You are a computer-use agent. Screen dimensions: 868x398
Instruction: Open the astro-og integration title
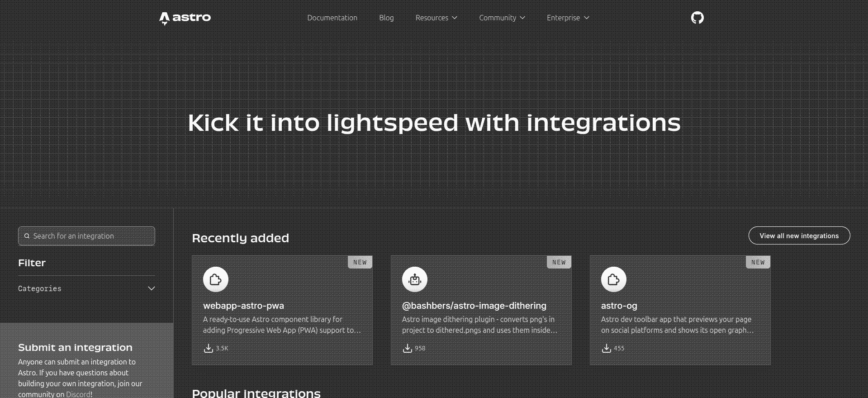tap(619, 306)
